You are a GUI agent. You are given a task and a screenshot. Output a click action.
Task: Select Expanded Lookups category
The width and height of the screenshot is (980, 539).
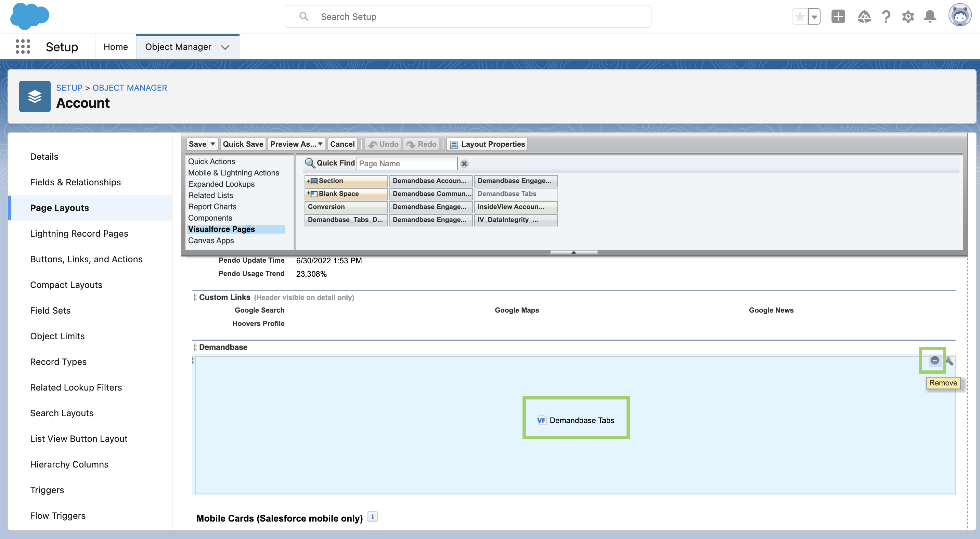tap(221, 184)
